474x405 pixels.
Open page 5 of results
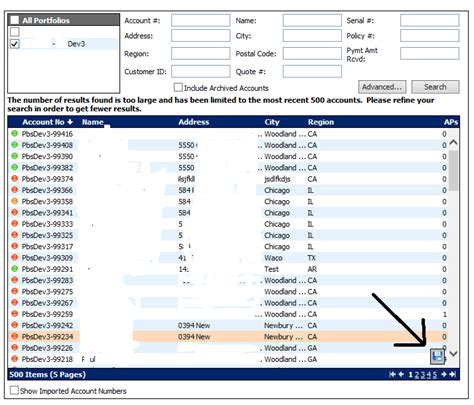pos(435,375)
